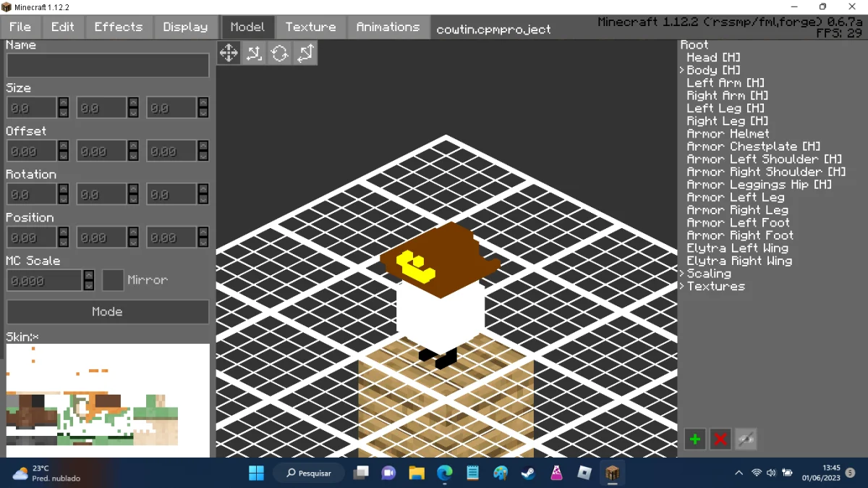Click the first Offset value field
868x488 pixels.
point(32,151)
